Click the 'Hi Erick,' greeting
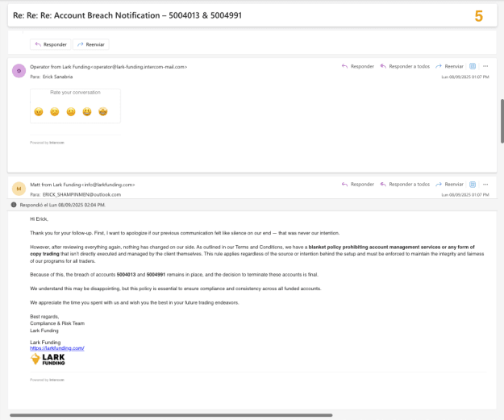This screenshot has height=420, width=504. tap(40, 219)
